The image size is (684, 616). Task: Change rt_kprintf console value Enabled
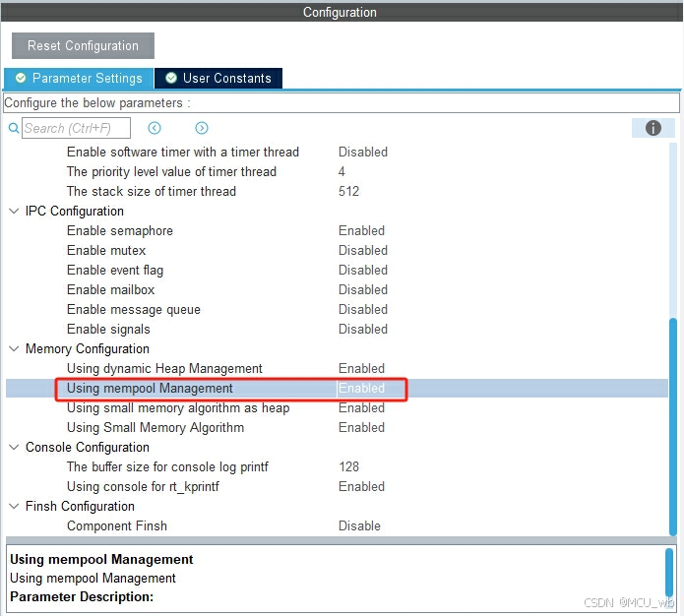tap(361, 486)
